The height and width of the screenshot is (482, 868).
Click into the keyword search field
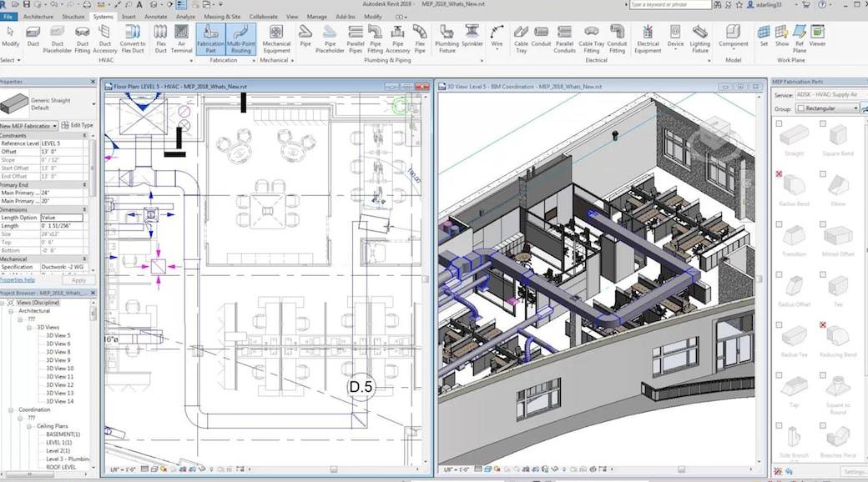tap(670, 4)
